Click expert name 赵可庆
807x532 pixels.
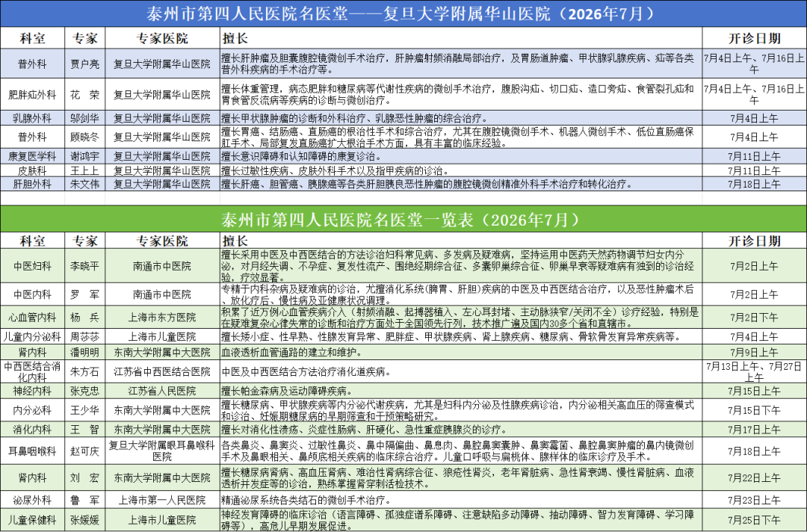(85, 451)
